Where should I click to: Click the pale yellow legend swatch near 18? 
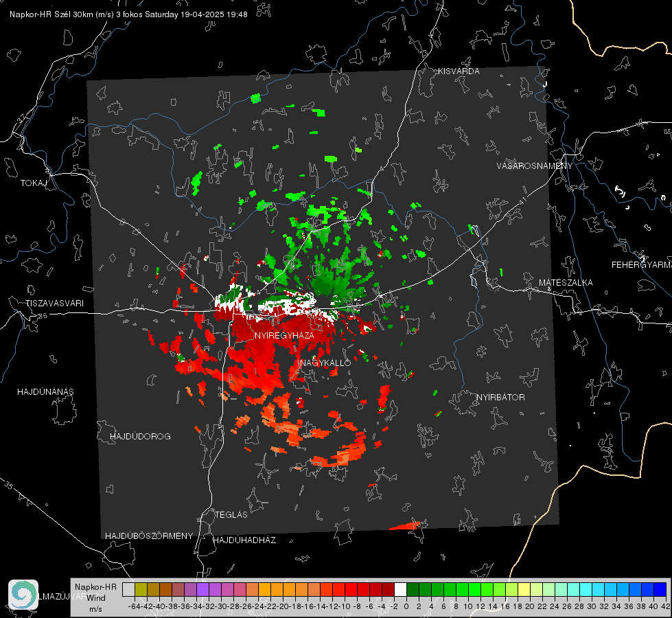click(524, 589)
